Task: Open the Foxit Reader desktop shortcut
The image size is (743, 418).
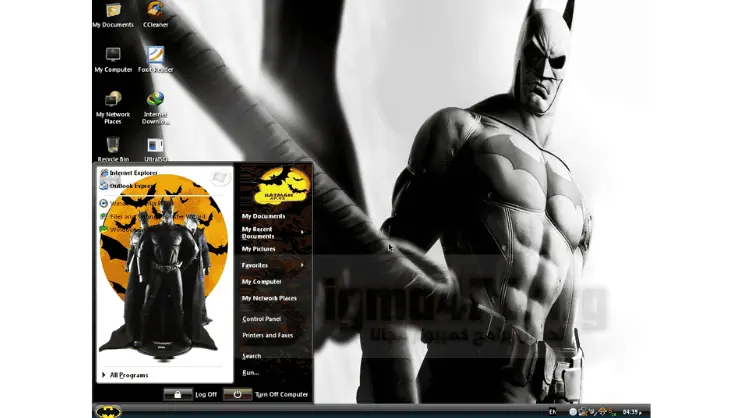Action: coord(155,60)
